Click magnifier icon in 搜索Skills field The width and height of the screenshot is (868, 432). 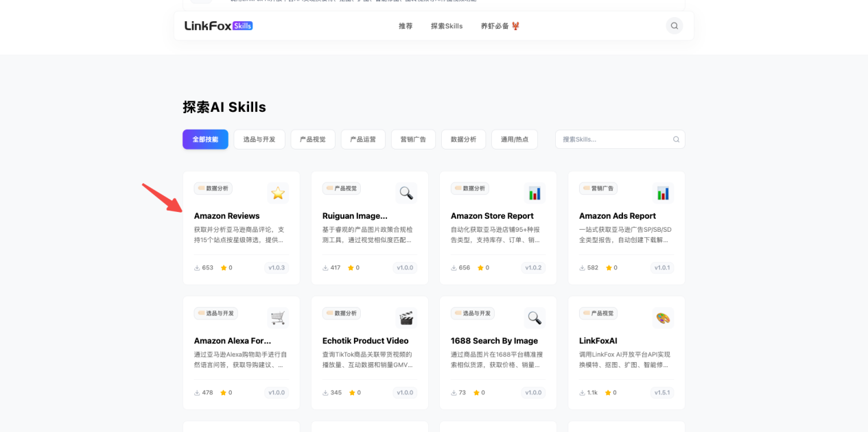click(x=676, y=139)
